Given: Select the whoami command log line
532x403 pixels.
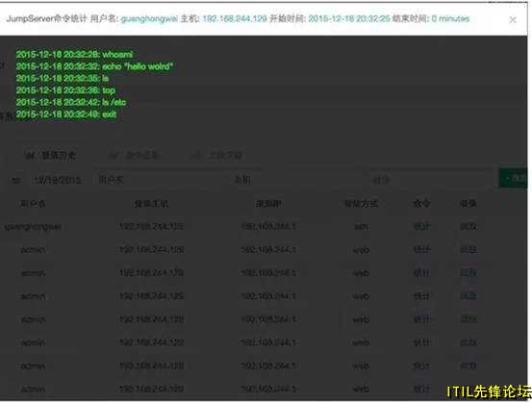Looking at the screenshot, I should coord(74,54).
